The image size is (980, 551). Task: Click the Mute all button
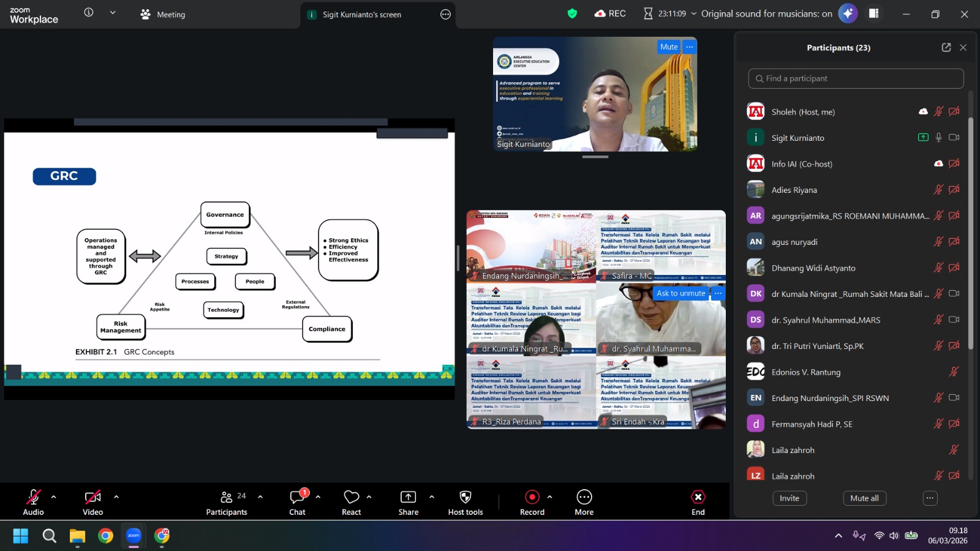click(x=864, y=498)
